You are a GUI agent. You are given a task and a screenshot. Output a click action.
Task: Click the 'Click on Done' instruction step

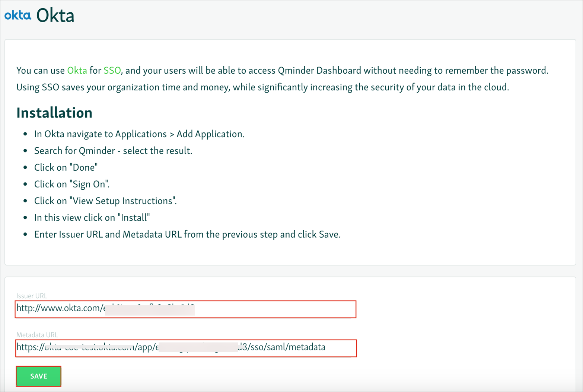click(66, 167)
